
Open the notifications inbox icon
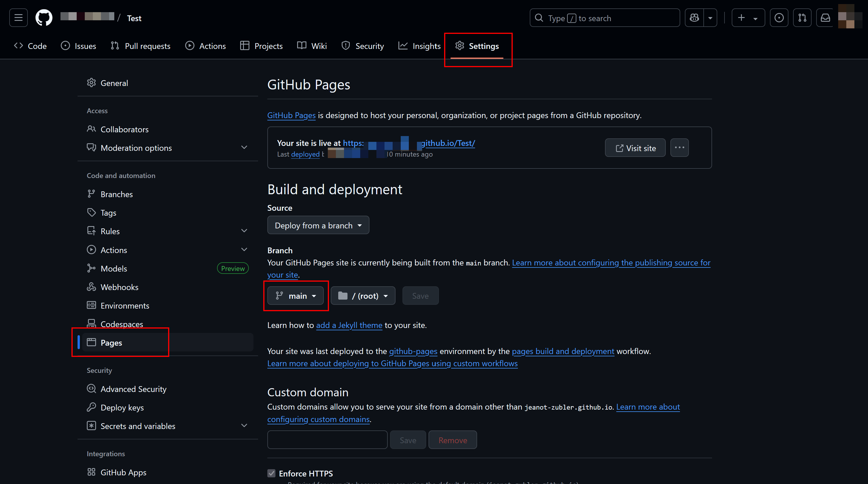(825, 18)
